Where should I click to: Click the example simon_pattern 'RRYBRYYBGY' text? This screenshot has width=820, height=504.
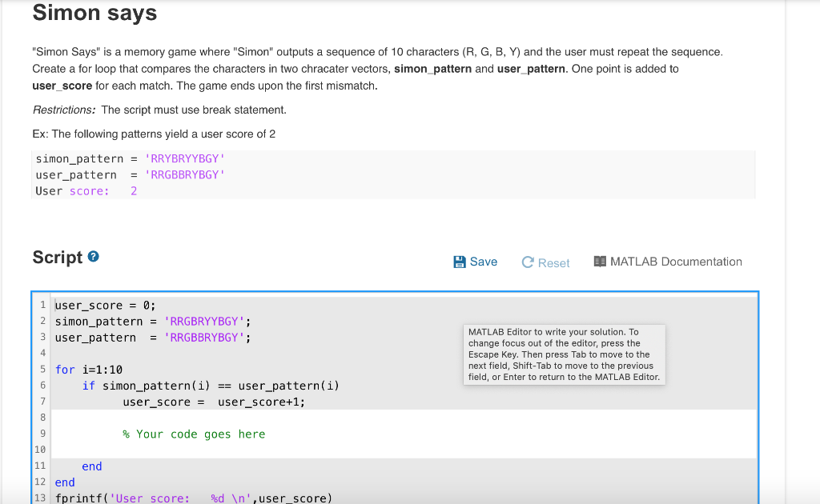tap(185, 158)
